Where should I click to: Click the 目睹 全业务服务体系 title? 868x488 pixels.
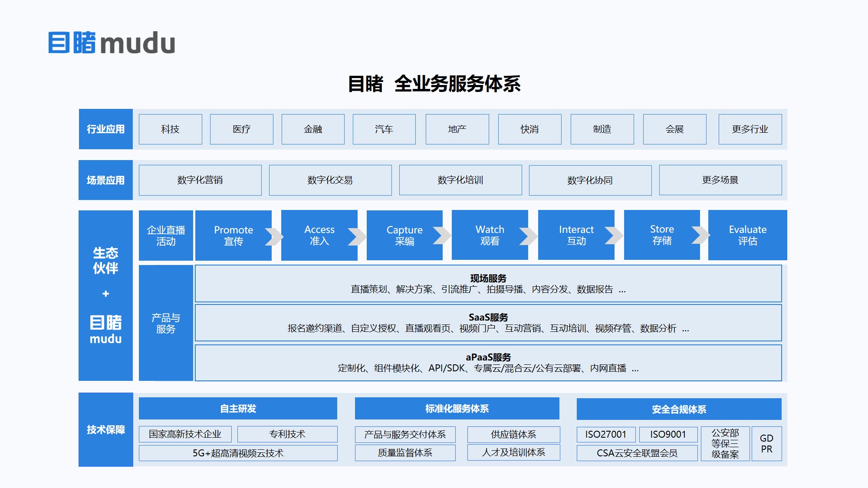434,83
